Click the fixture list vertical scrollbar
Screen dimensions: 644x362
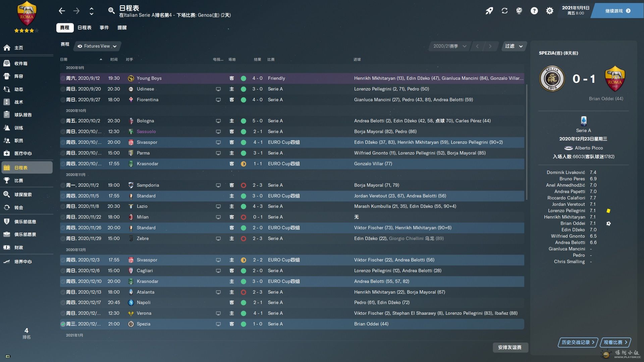click(526, 141)
